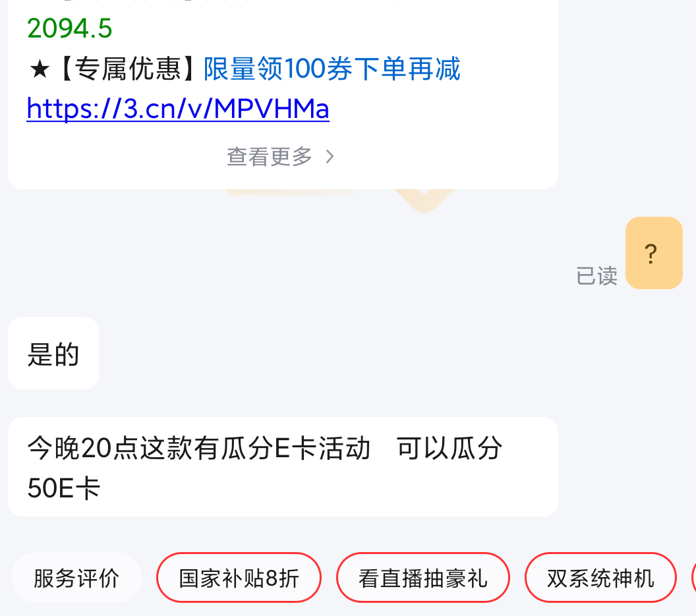
Task: Open the 限量领100券下单再减 coupon link
Action: click(332, 69)
